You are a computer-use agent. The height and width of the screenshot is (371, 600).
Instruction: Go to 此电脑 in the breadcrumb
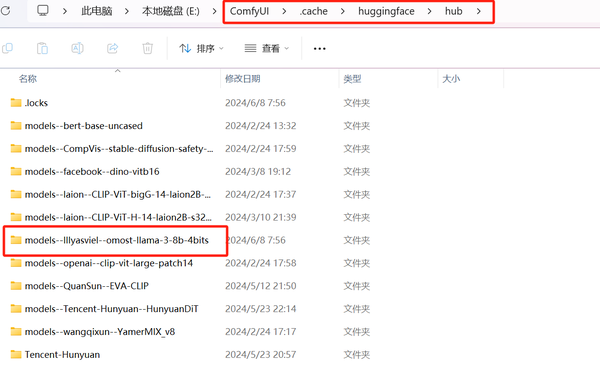click(96, 11)
